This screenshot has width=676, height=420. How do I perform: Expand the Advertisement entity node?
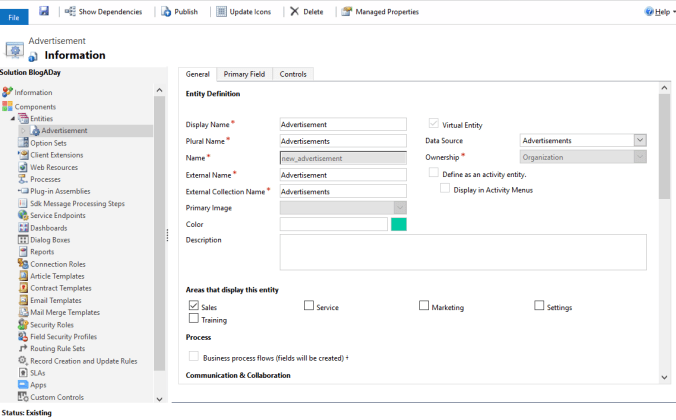[24, 131]
